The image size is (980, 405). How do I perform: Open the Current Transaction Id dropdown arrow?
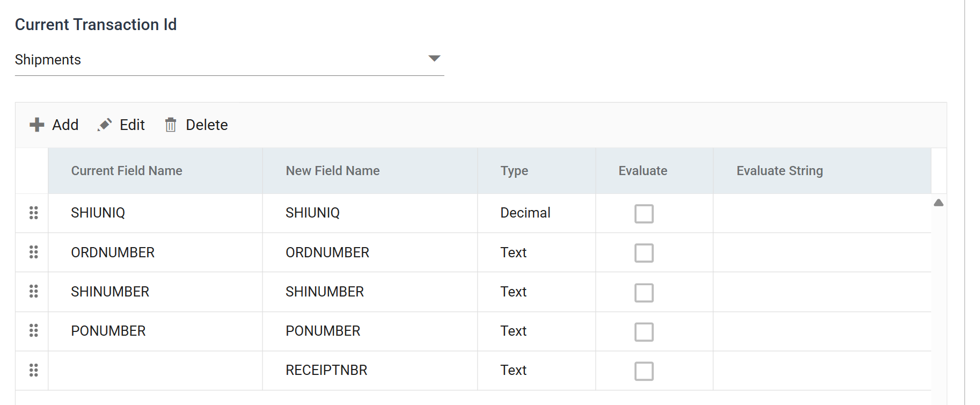434,59
